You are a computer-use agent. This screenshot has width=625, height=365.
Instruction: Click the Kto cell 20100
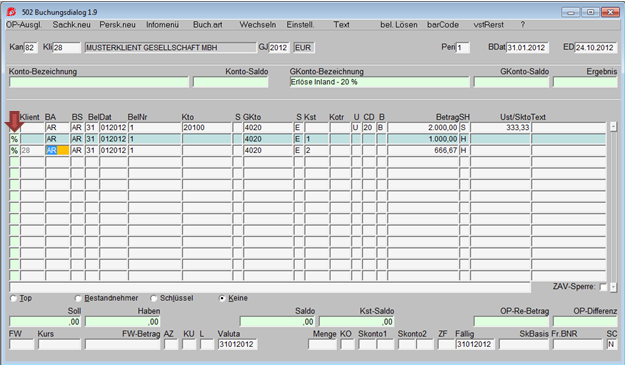[206, 128]
